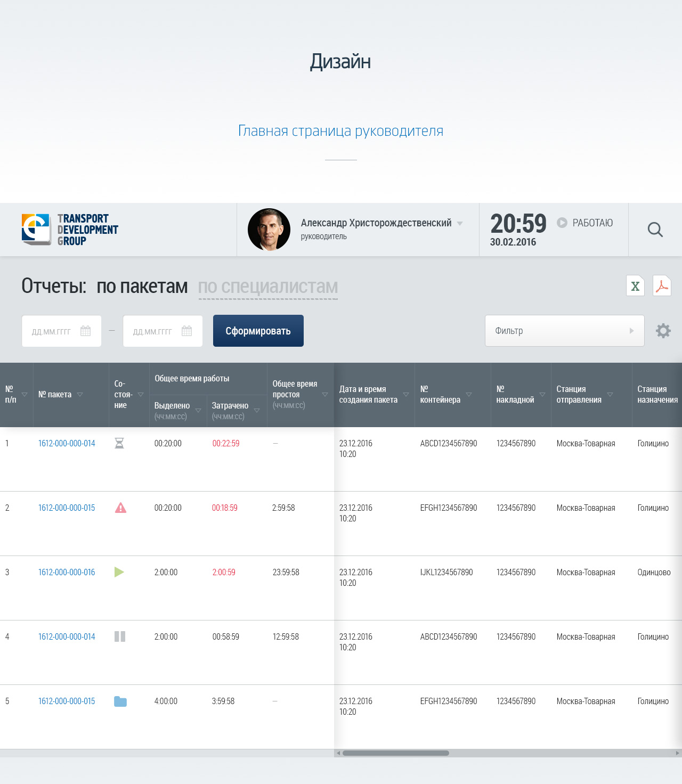This screenshot has width=682, height=784.
Task: Toggle РАБОТАЮ work status play button
Action: point(562,223)
